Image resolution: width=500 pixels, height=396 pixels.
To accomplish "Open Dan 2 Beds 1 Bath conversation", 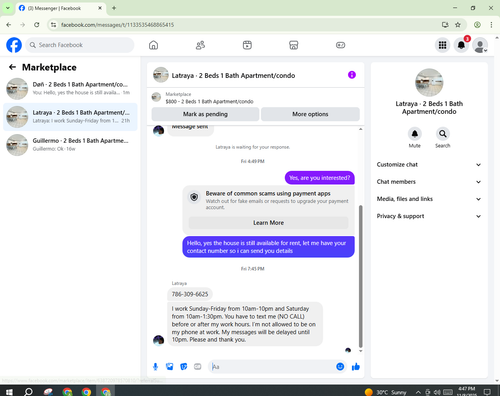I will [x=70, y=88].
